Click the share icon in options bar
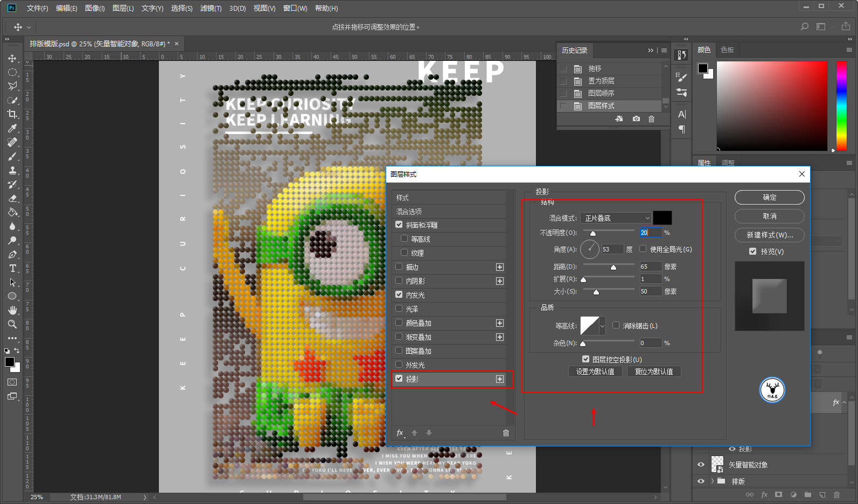The image size is (858, 504). [x=846, y=26]
